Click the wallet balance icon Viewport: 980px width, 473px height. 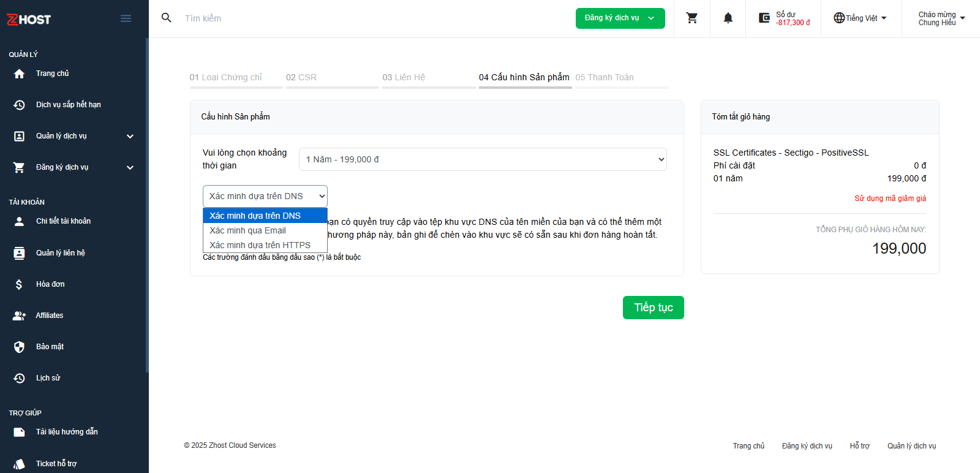pyautogui.click(x=764, y=18)
